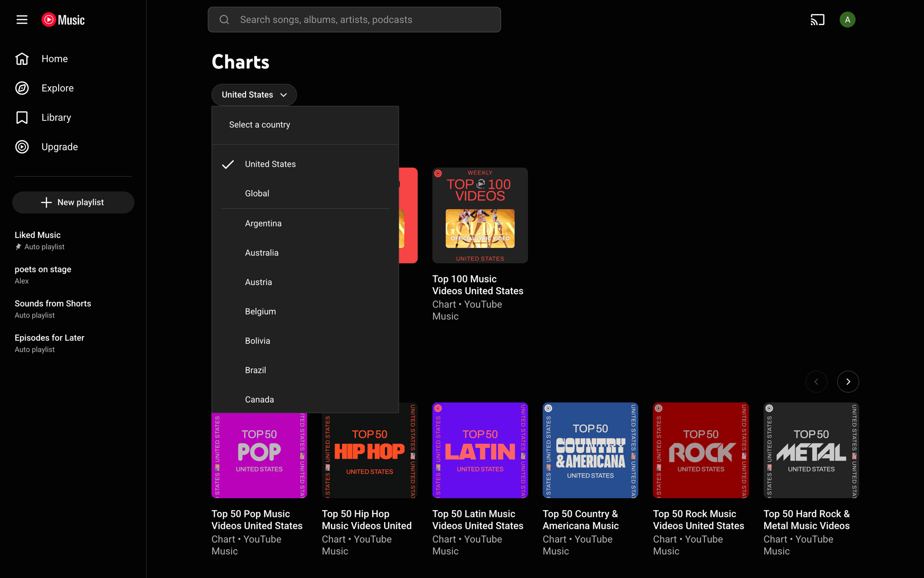
Task: Open the Liked Music playlist
Action: [73, 240]
